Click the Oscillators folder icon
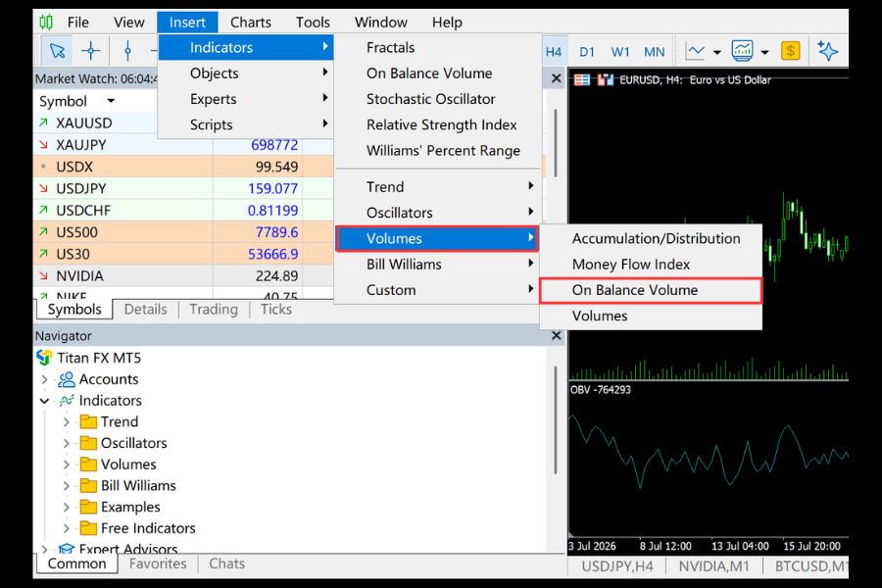 pyautogui.click(x=88, y=443)
